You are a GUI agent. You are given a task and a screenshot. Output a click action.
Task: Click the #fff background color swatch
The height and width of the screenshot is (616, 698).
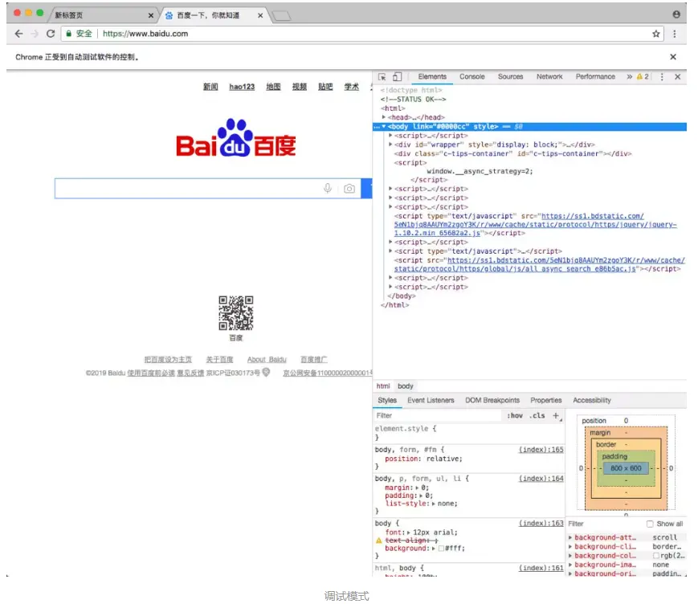(x=441, y=549)
